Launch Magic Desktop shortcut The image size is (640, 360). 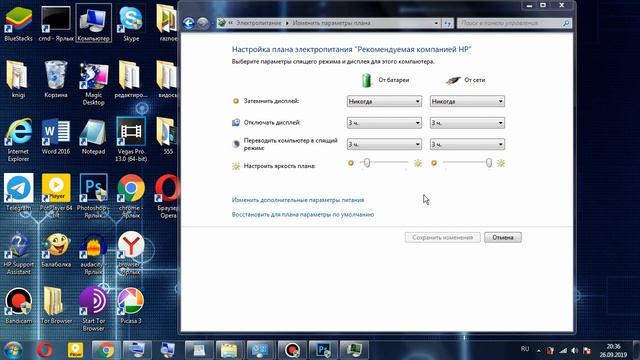coord(93,83)
